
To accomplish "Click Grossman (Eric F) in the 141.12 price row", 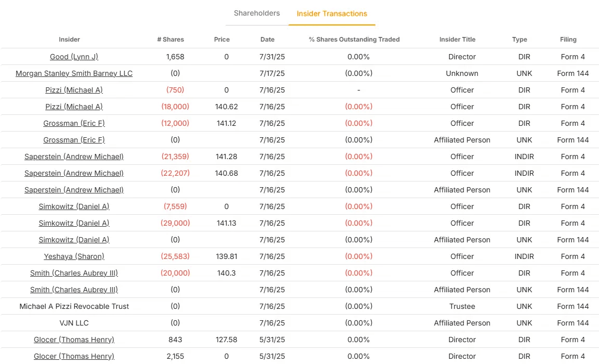I will pyautogui.click(x=74, y=123).
